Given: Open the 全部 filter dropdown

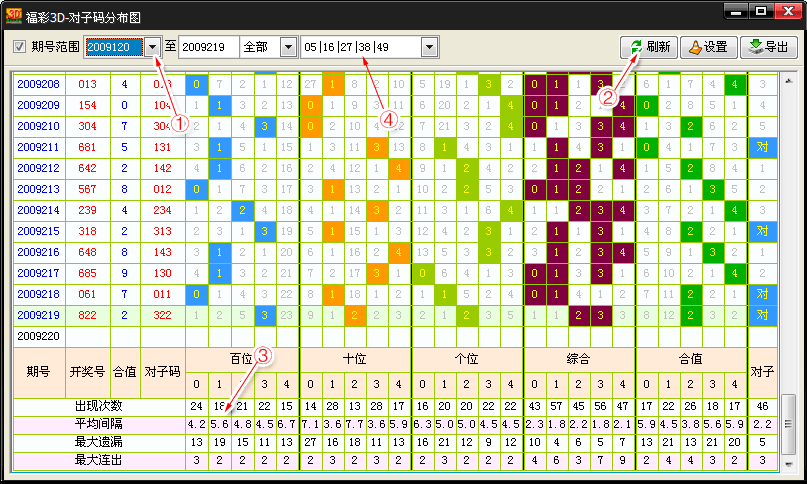Looking at the screenshot, I should pos(287,47).
